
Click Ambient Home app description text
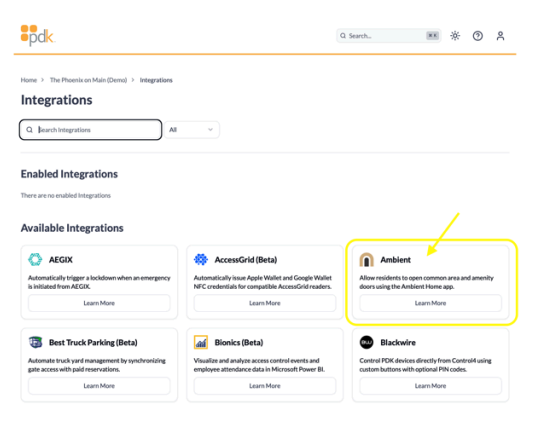[x=426, y=282]
